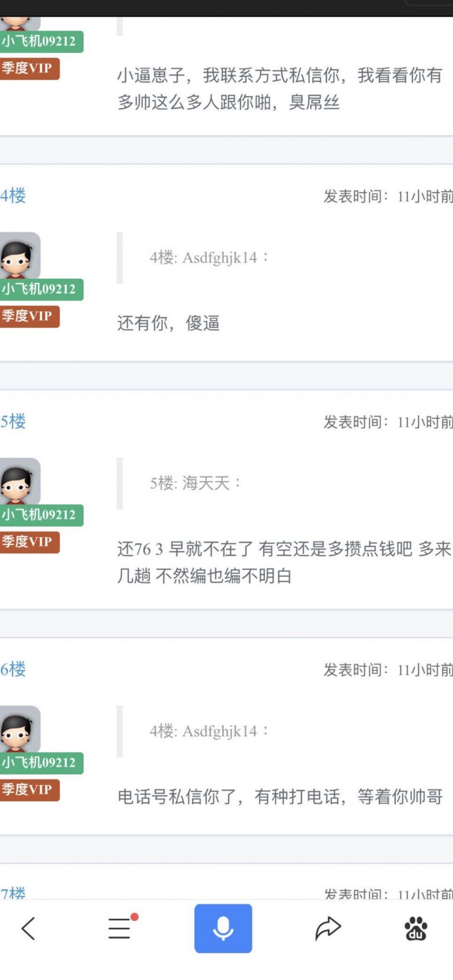Screen dimensions: 453x980
Task: Tap 季度VIP badge in the 4楼 post
Action: point(29,316)
